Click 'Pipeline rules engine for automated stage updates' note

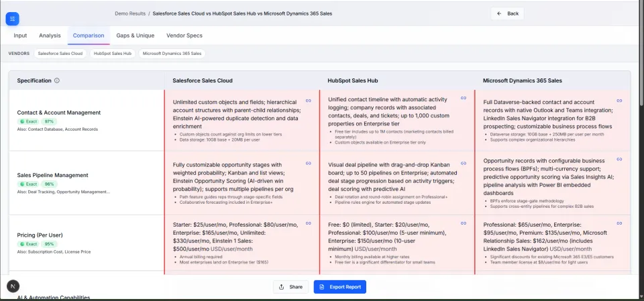[x=382, y=202]
